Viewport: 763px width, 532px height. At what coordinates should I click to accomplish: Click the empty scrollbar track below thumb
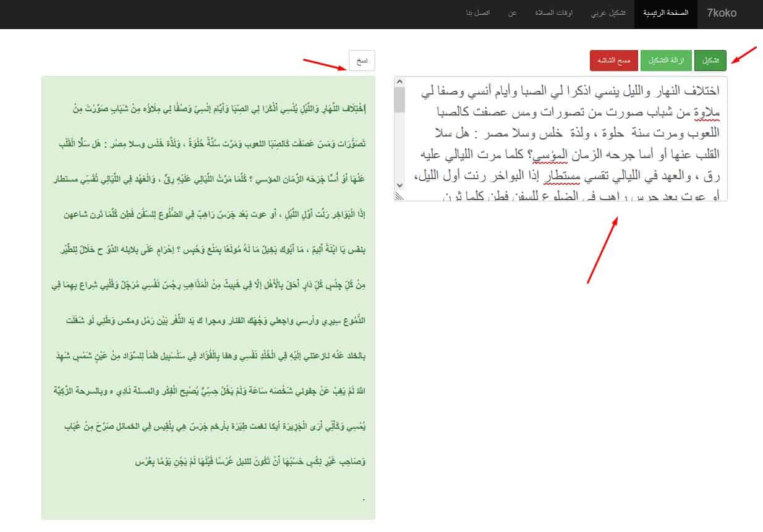click(399, 148)
